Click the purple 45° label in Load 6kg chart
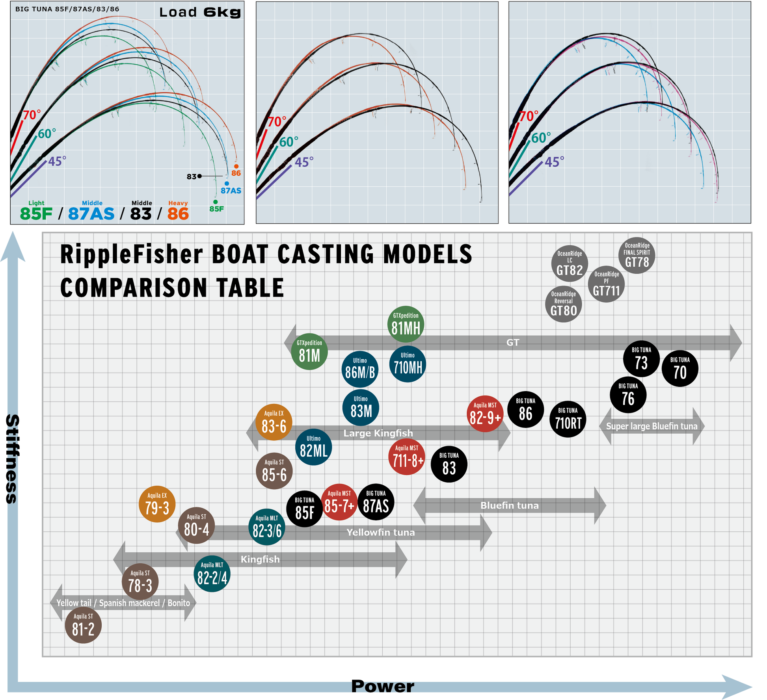This screenshot has width=767, height=700. pos(57,161)
